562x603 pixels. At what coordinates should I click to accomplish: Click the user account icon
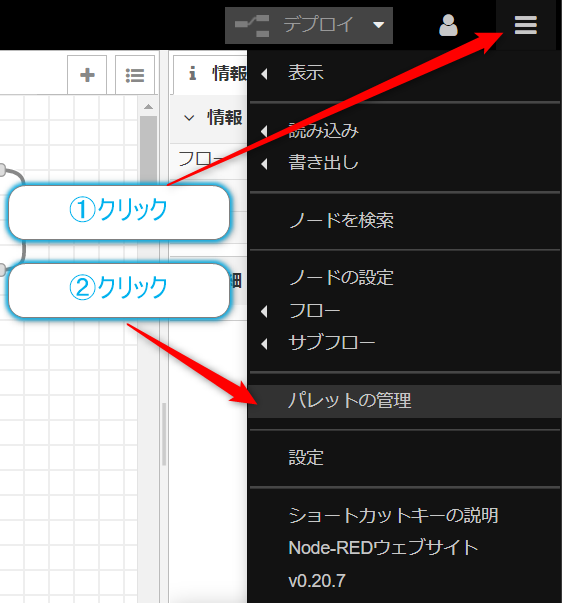coord(448,25)
